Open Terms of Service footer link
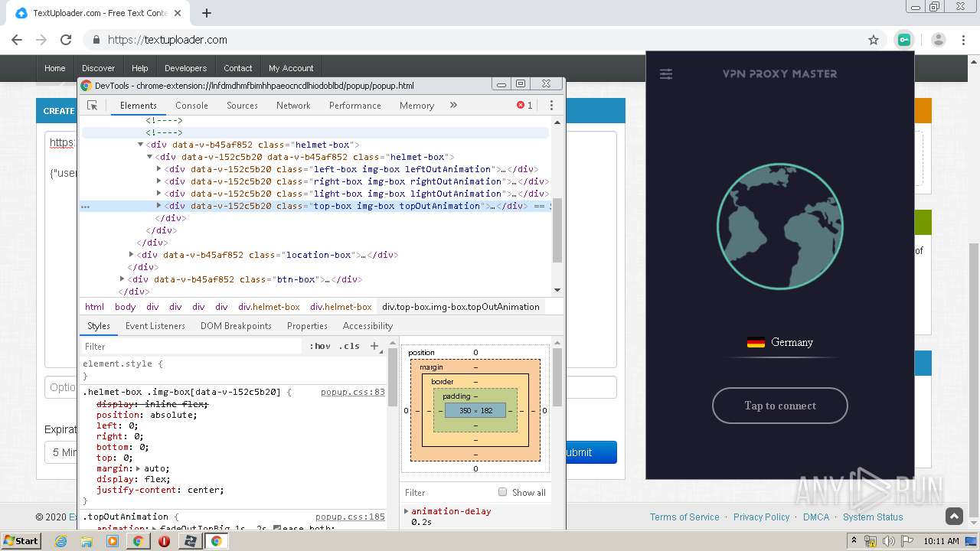Image resolution: width=980 pixels, height=551 pixels. (x=684, y=517)
